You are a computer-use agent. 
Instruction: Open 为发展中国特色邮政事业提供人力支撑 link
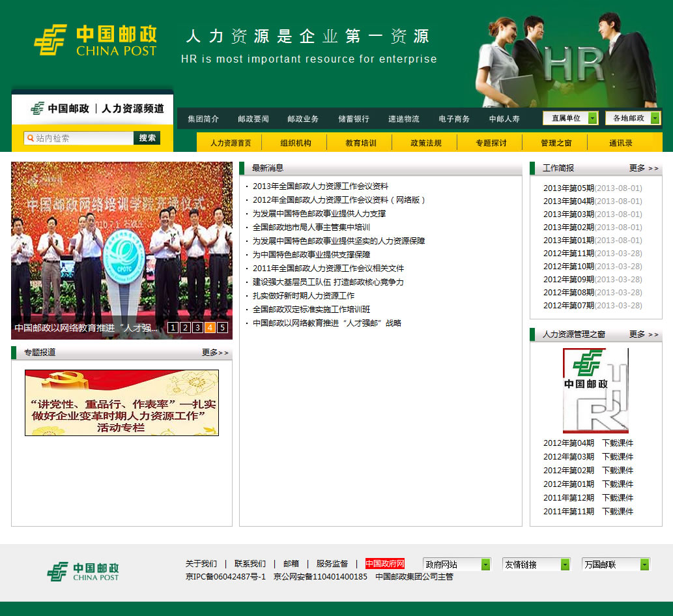point(319,214)
